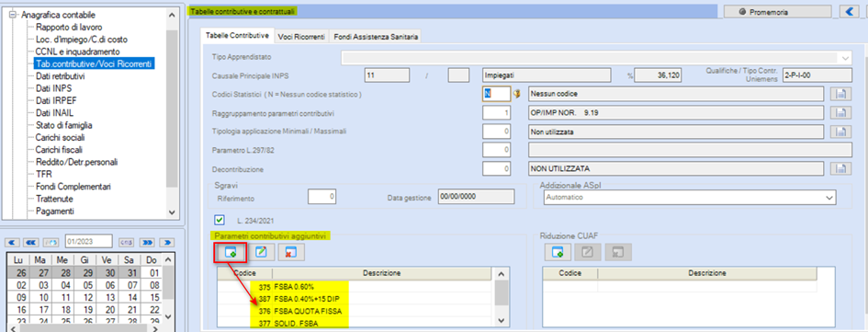This screenshot has width=868, height=332.
Task: Toggle the L. 234/2021 checkbox
Action: point(220,221)
